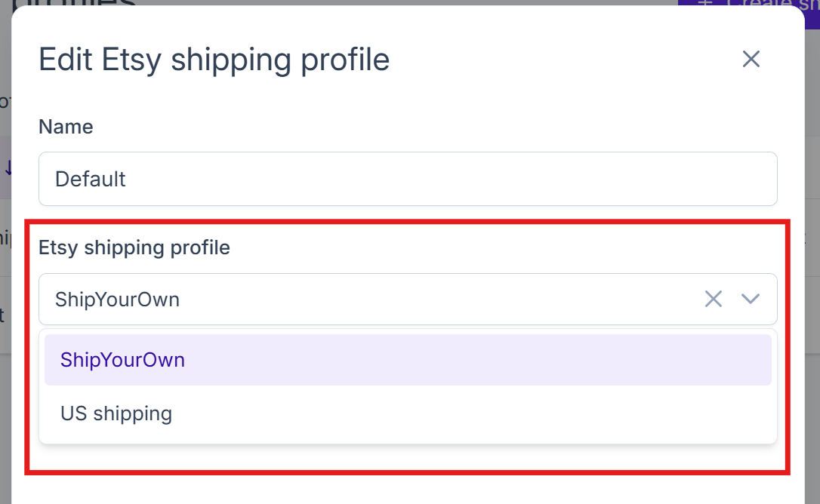Choose the highlighted ShipYourOwn option

[x=122, y=360]
